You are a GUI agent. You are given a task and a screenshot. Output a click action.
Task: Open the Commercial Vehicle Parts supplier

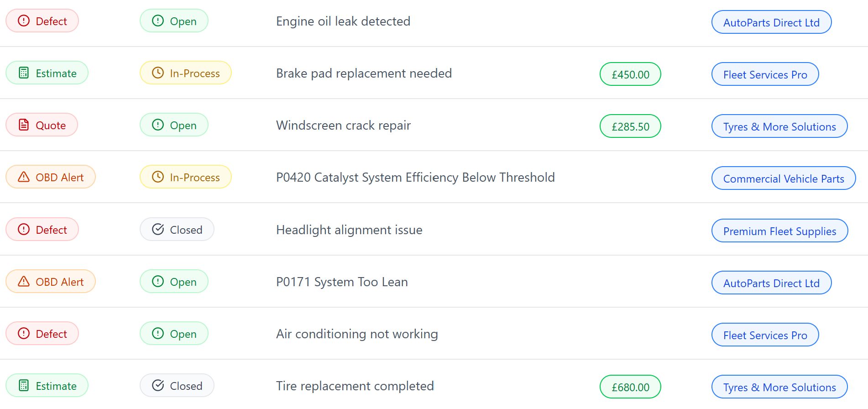click(x=783, y=178)
